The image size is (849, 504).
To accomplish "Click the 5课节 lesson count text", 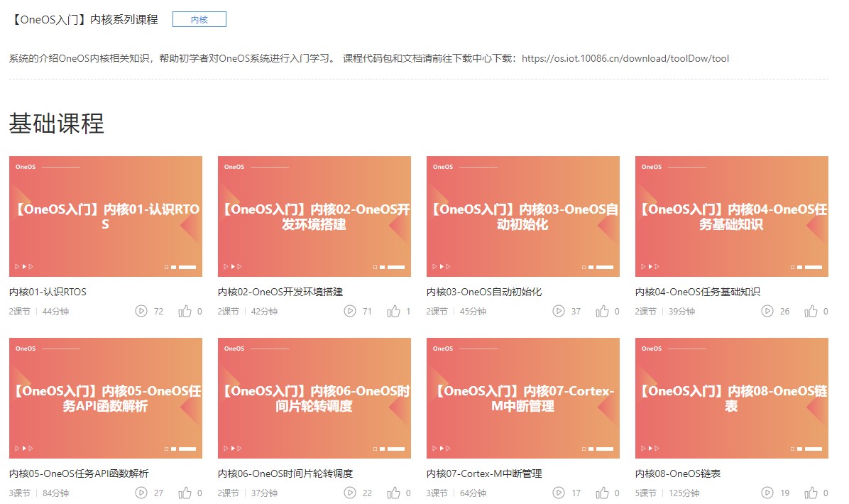I will point(646,493).
